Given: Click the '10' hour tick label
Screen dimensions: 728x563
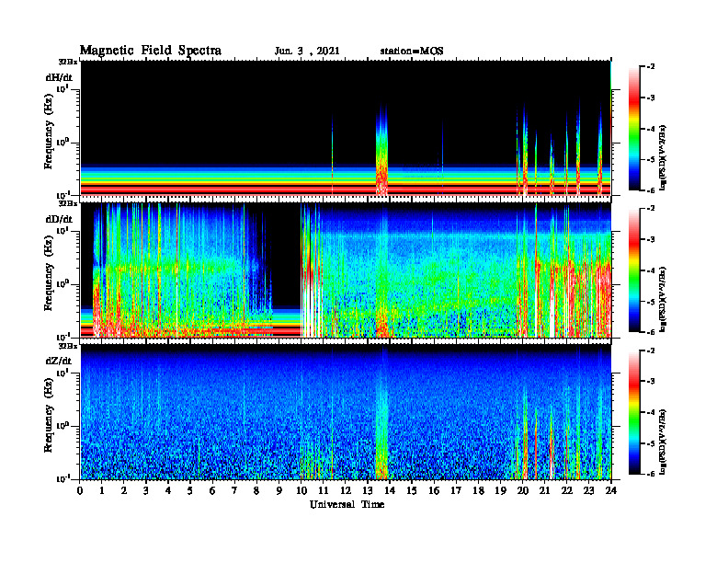Looking at the screenshot, I should pos(301,491).
